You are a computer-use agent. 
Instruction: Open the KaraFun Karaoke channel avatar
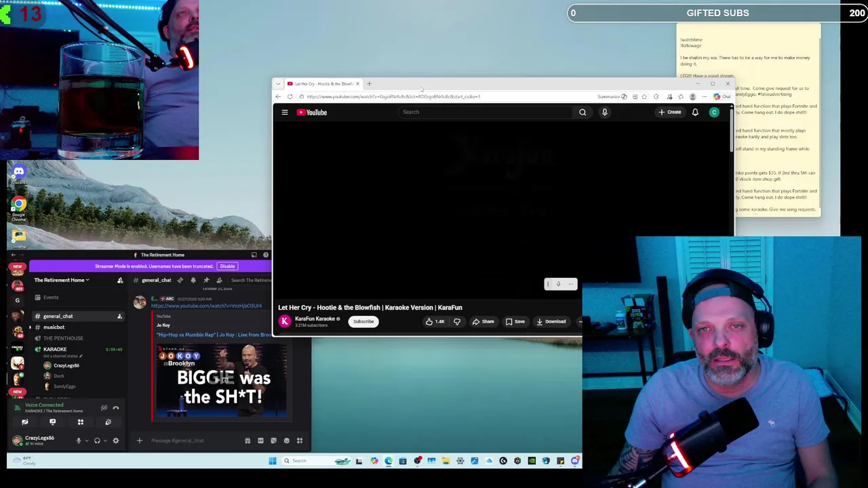[285, 321]
